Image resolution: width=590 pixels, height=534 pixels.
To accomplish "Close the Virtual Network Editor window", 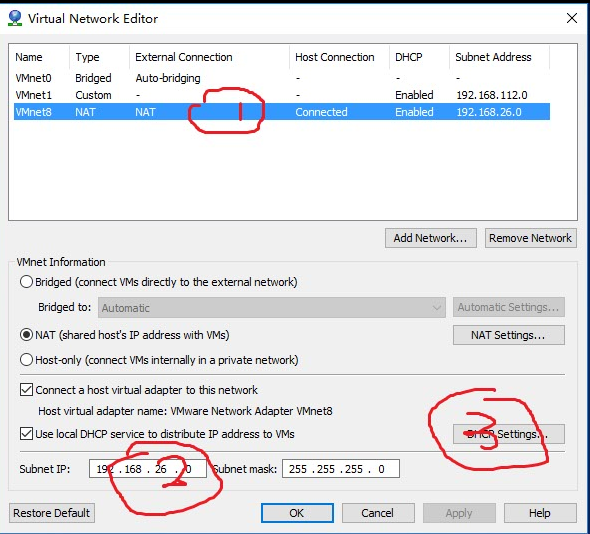I will (572, 18).
